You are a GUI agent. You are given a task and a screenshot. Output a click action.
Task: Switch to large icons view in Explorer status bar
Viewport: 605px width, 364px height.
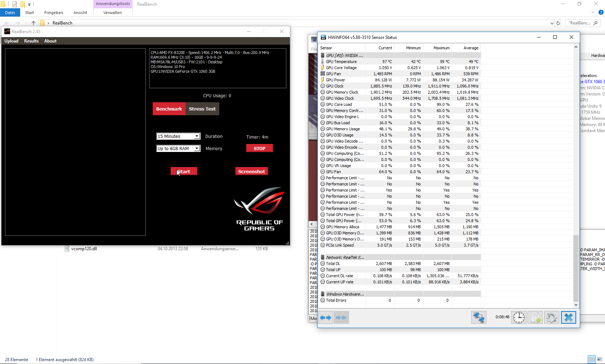pyautogui.click(x=600, y=359)
